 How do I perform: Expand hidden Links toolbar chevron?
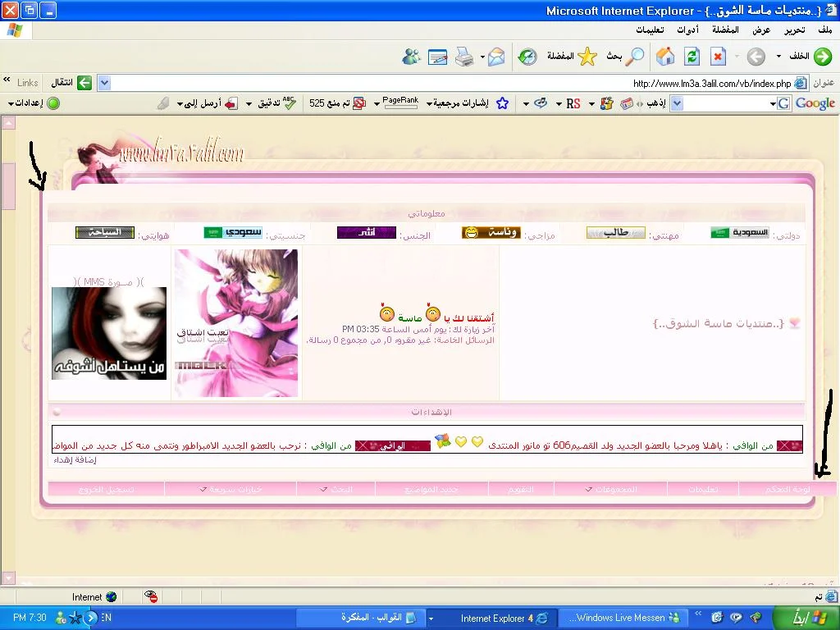7,80
